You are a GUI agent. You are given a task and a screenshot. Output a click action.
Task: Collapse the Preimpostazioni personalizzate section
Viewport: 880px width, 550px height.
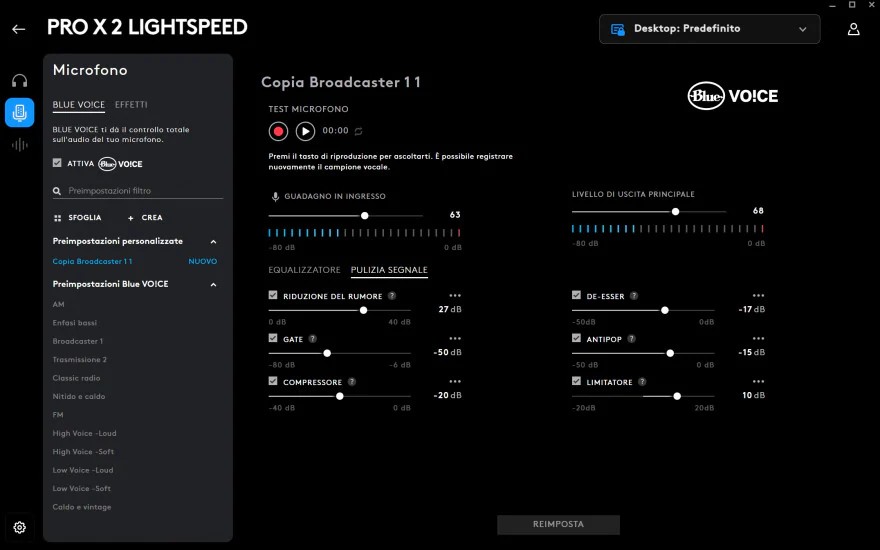coord(213,242)
